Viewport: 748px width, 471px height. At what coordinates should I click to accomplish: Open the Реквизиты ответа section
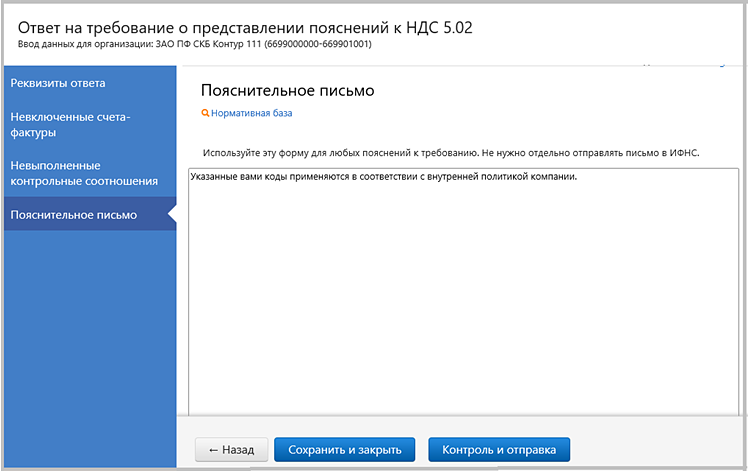point(58,83)
